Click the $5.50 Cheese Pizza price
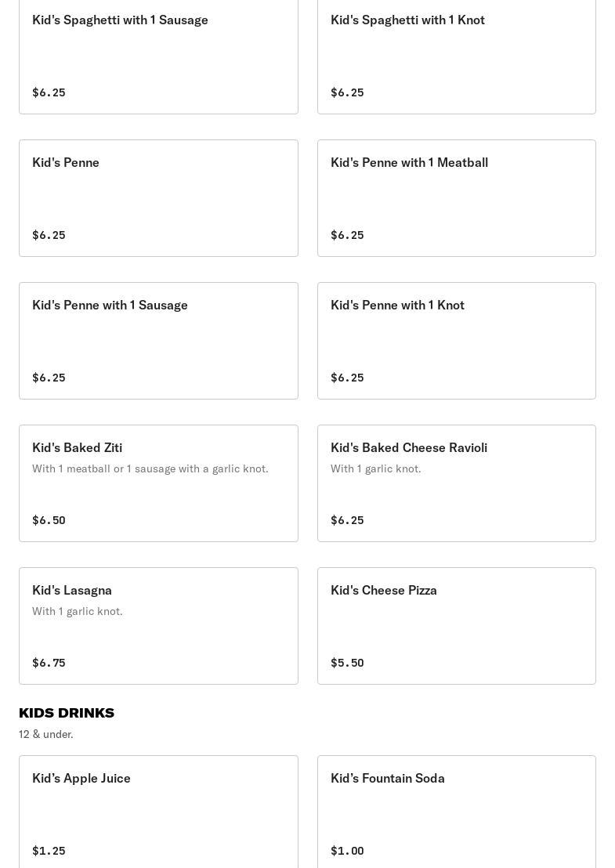Image resolution: width=615 pixels, height=868 pixels. click(x=347, y=663)
